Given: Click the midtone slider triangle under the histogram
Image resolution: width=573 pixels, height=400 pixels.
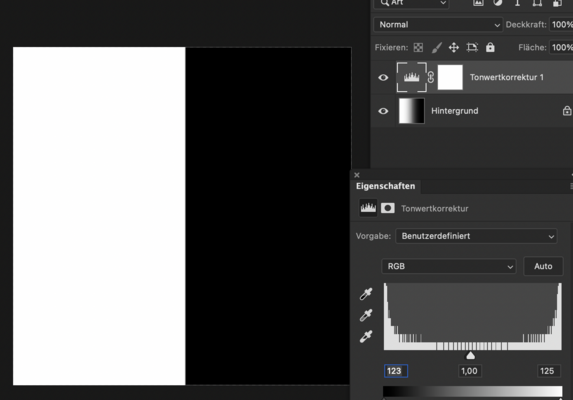Looking at the screenshot, I should tap(471, 355).
